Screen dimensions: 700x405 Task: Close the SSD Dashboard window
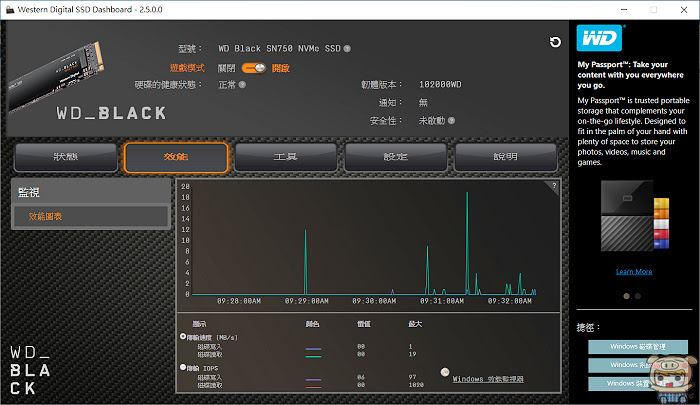click(x=684, y=9)
